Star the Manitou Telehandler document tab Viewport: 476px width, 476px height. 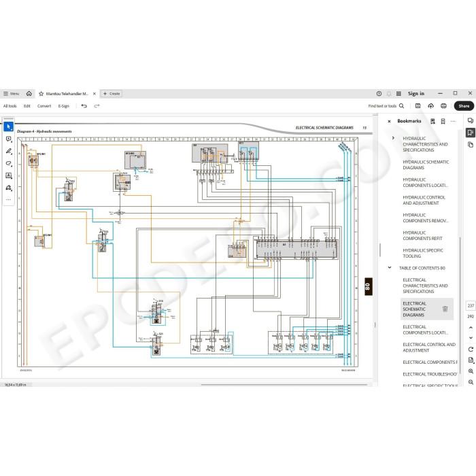pyautogui.click(x=41, y=94)
